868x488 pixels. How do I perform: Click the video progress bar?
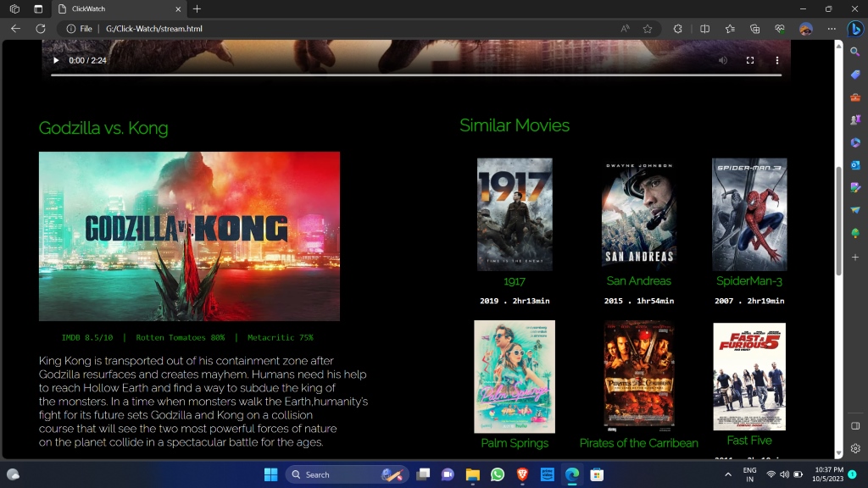coord(416,75)
